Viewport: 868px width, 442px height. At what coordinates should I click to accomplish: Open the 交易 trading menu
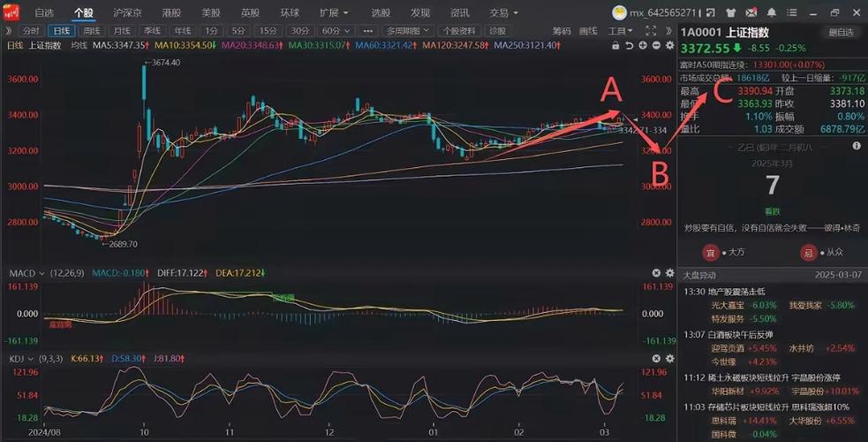pyautogui.click(x=502, y=13)
